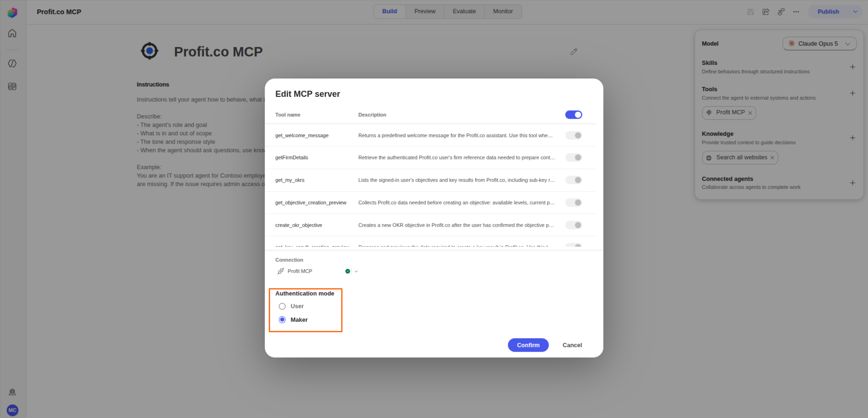Remove the Profit MCP tool chip
Screen dimensions: 868x418
pos(750,113)
